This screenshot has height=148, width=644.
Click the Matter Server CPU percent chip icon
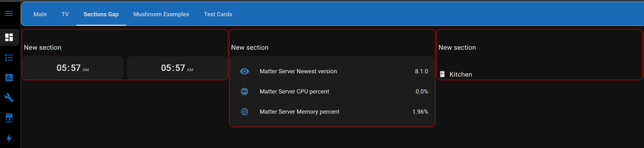244,92
